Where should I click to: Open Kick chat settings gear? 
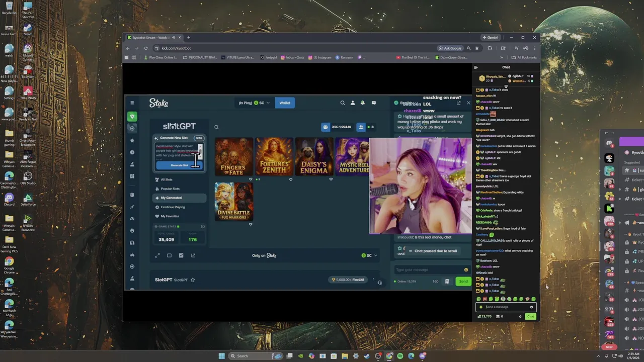pos(520,316)
